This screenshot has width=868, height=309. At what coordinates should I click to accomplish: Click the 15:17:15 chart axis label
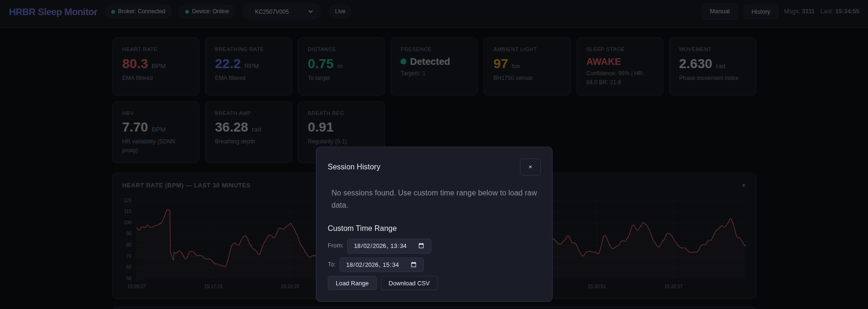(213, 286)
